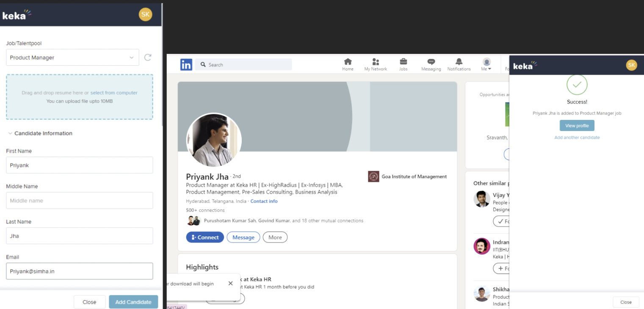
Task: Click the refresh icon beside Job/Talentpool
Action: coord(147,58)
